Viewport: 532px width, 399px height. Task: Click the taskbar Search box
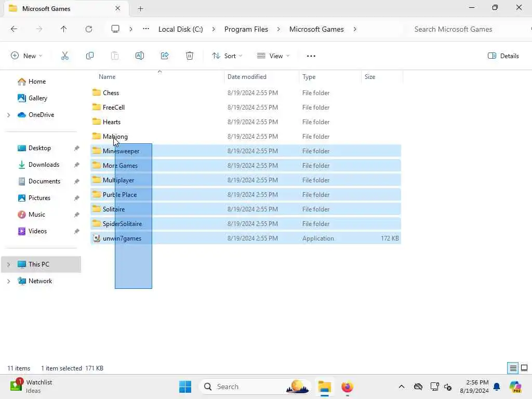[x=256, y=387]
